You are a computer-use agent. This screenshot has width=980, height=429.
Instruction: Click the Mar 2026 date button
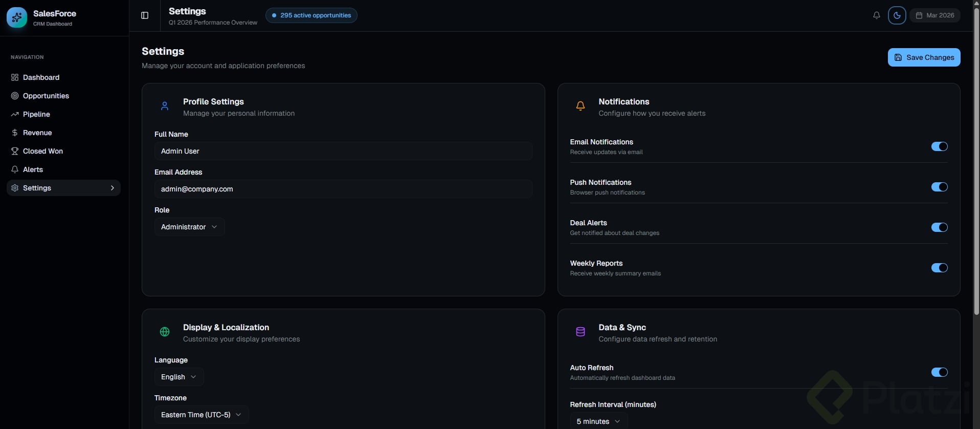(934, 15)
